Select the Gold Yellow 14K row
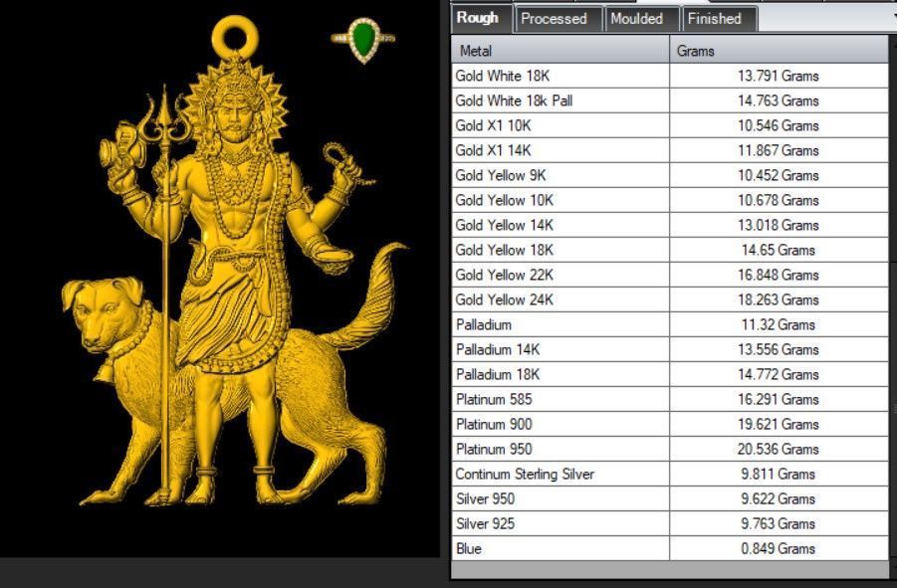897x588 pixels. 669,225
